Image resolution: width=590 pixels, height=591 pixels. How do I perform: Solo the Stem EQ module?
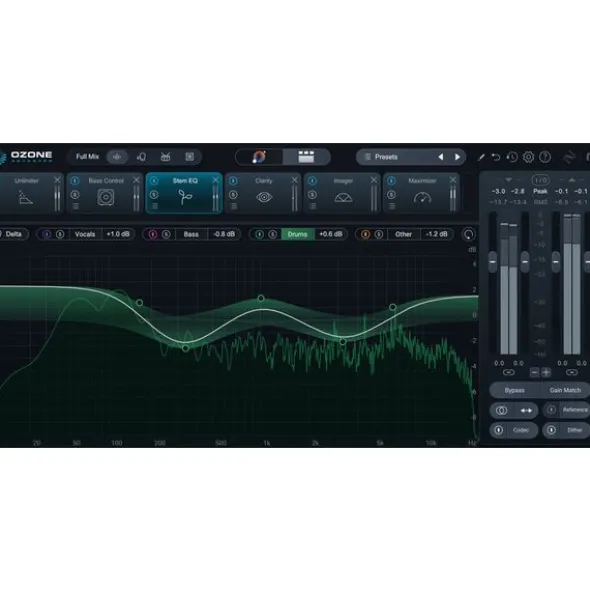tap(154, 195)
